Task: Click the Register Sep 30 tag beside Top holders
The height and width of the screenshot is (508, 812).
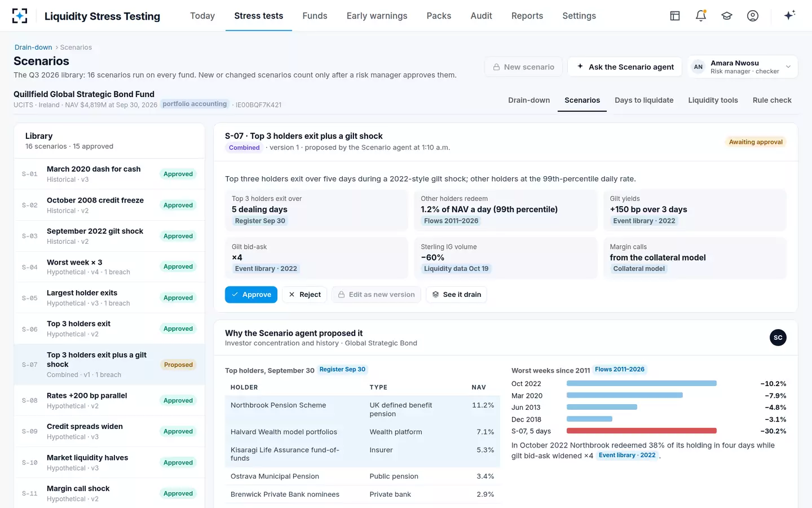Action: 342,370
